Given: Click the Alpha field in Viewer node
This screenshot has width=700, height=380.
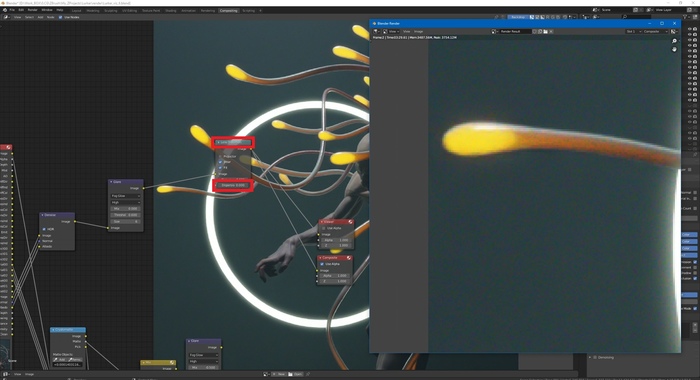Looking at the screenshot, I should 335,240.
